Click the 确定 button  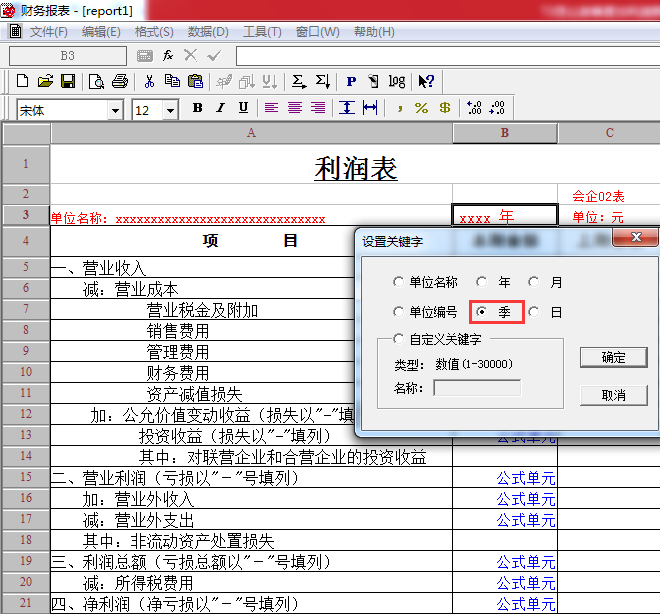(x=613, y=357)
